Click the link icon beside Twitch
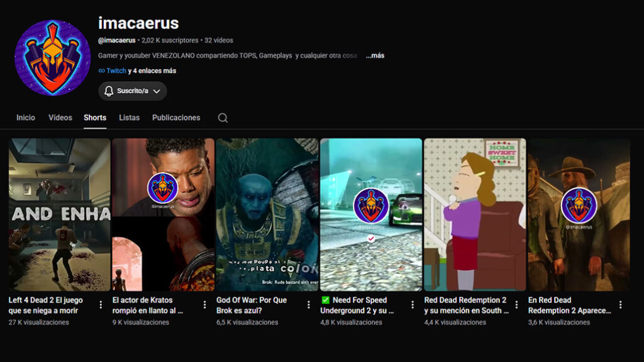Image resolution: width=644 pixels, height=362 pixels. (101, 70)
